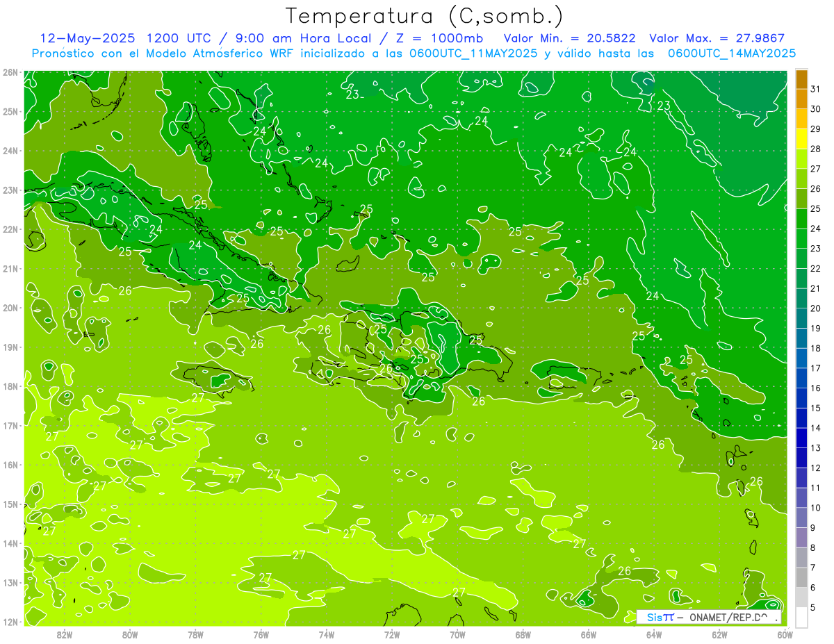Select purple legend swatch between 9 and 10
The width and height of the screenshot is (834, 644).
click(801, 517)
